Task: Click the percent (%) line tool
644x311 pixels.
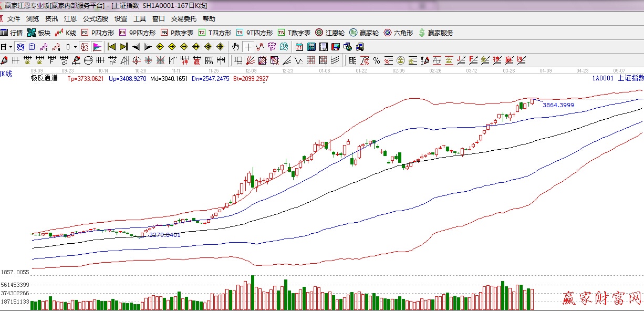Action: click(376, 60)
